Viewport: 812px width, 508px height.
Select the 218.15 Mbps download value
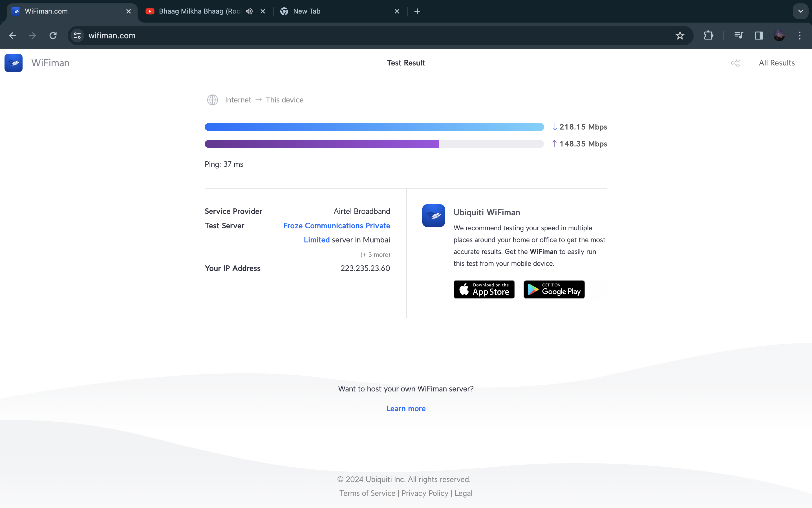[x=583, y=127]
